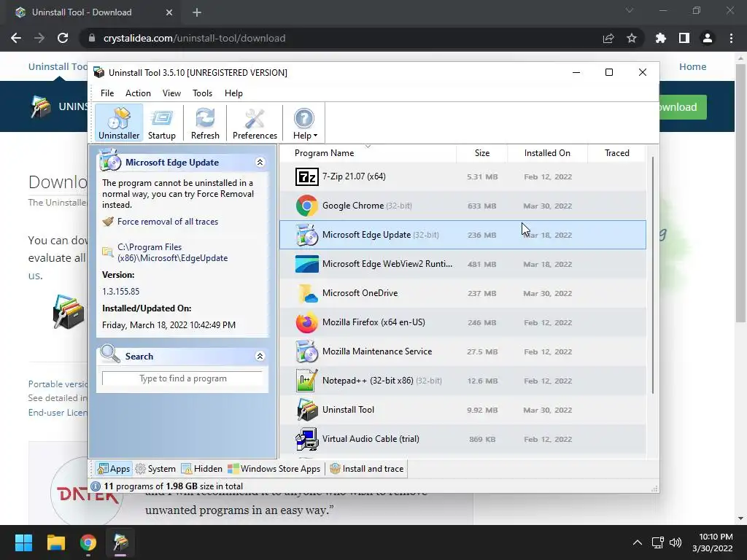Collapse the Microsoft Edge Update details panel
The height and width of the screenshot is (560, 747).
point(260,163)
